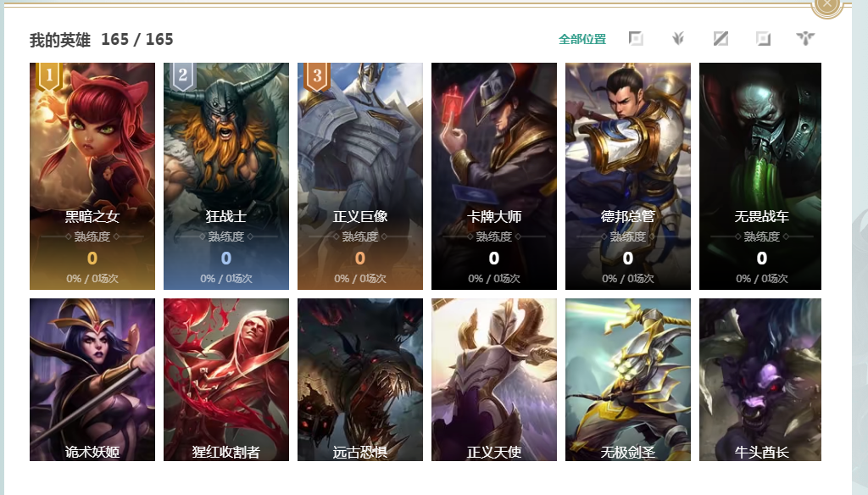Open the 德邦总管 hero card
868x495 pixels.
click(x=628, y=176)
